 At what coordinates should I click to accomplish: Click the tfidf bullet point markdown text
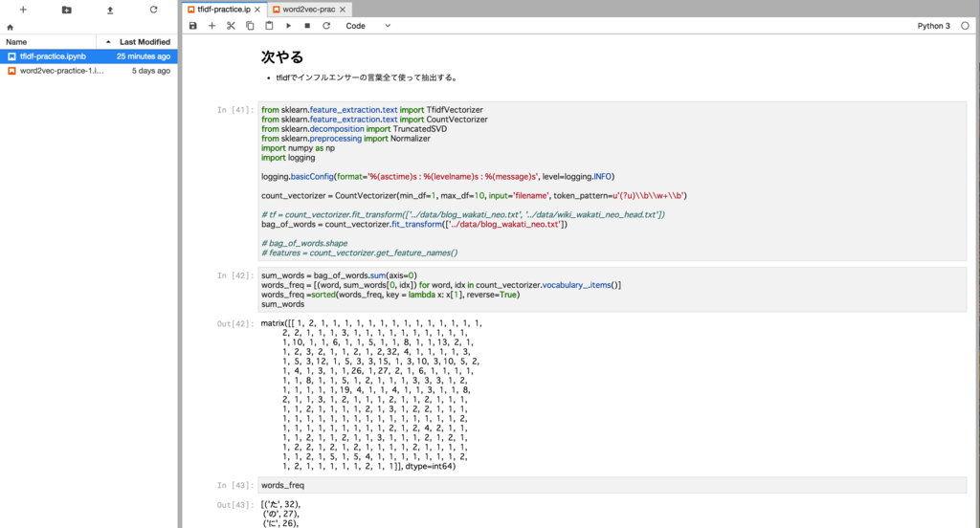pyautogui.click(x=367, y=78)
